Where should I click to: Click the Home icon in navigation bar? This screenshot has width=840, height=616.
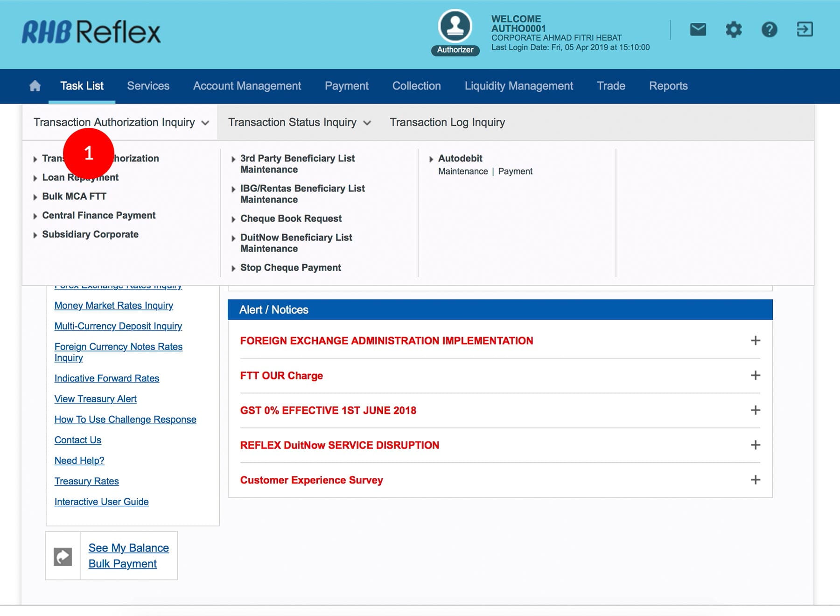coord(35,86)
